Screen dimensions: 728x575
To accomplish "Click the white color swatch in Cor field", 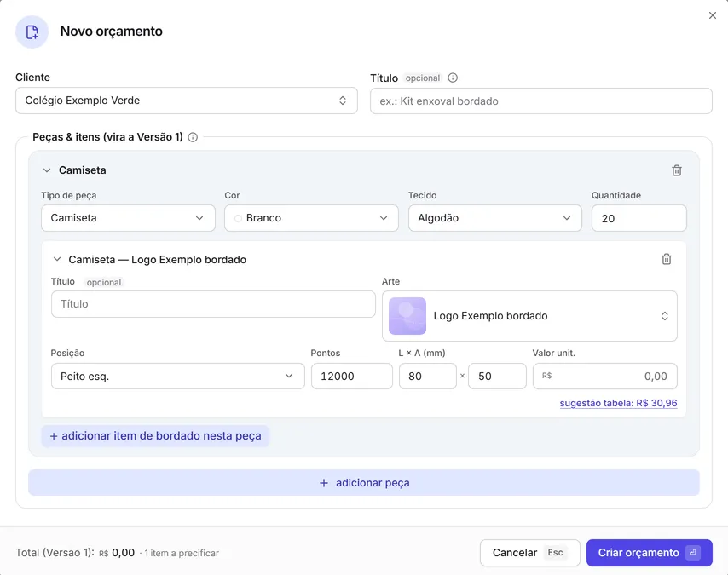I will pos(238,219).
